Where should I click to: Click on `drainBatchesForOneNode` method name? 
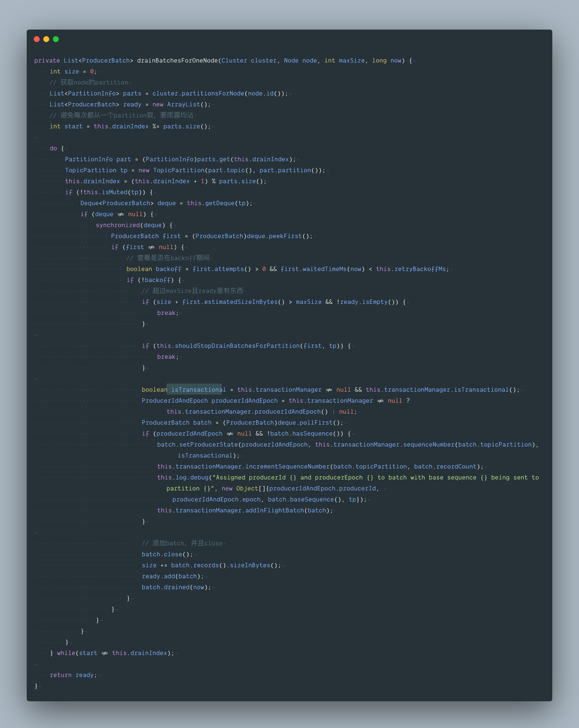click(x=195, y=60)
